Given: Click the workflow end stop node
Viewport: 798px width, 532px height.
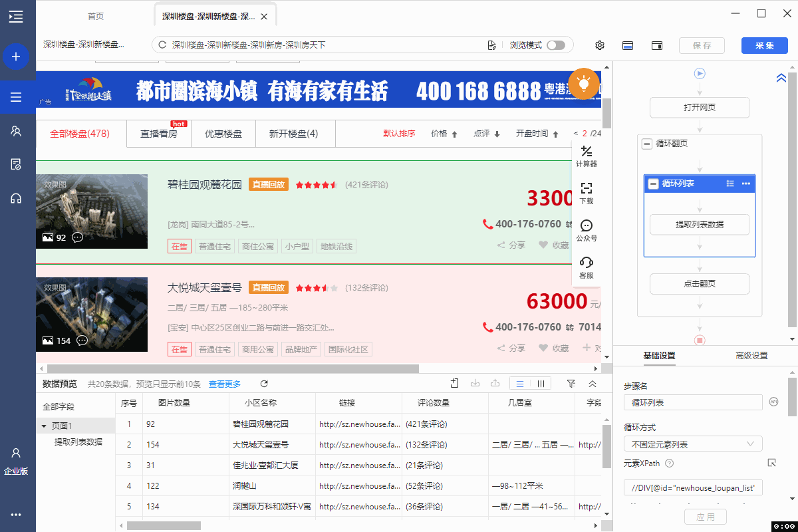Looking at the screenshot, I should coord(700,340).
